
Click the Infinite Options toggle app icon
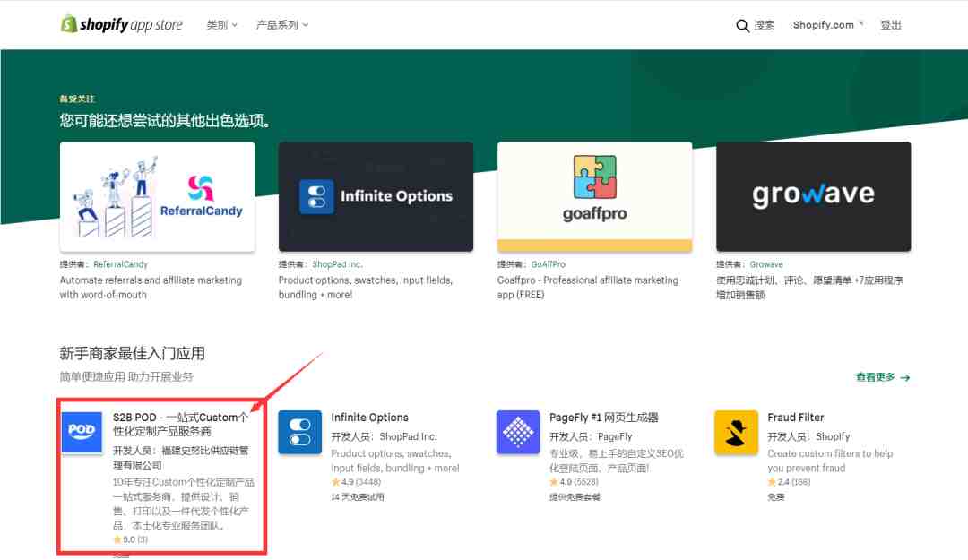tap(300, 432)
